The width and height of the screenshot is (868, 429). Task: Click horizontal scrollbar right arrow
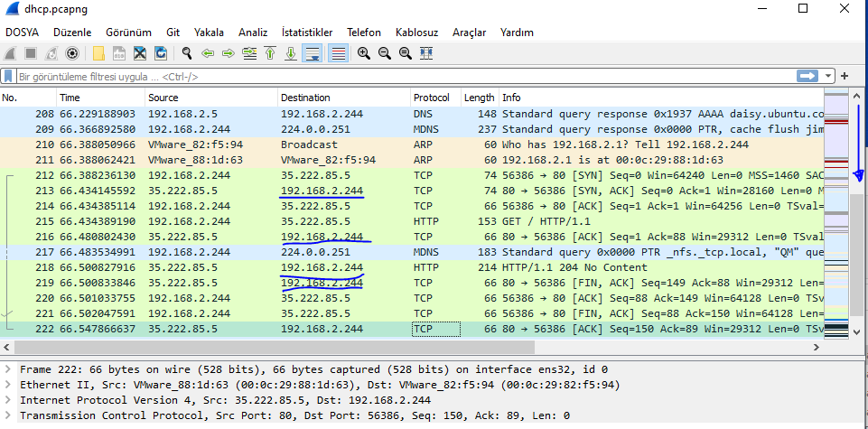point(816,347)
